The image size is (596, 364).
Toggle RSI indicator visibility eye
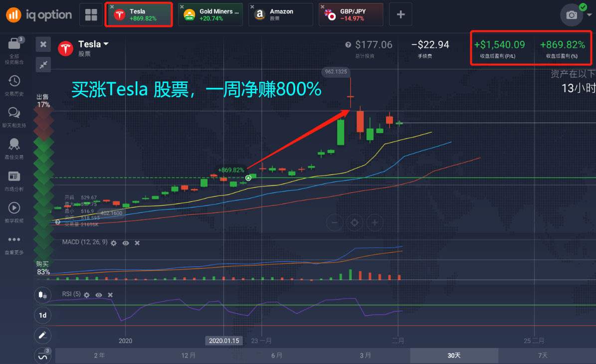point(99,295)
